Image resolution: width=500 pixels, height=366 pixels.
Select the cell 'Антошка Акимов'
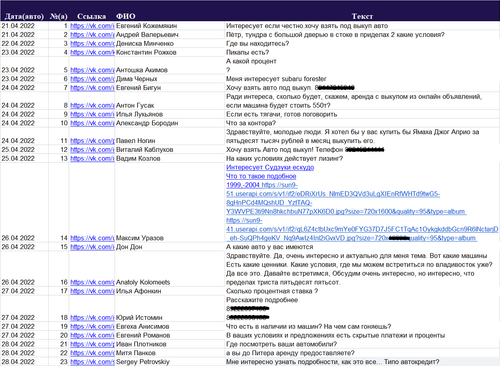(142, 70)
